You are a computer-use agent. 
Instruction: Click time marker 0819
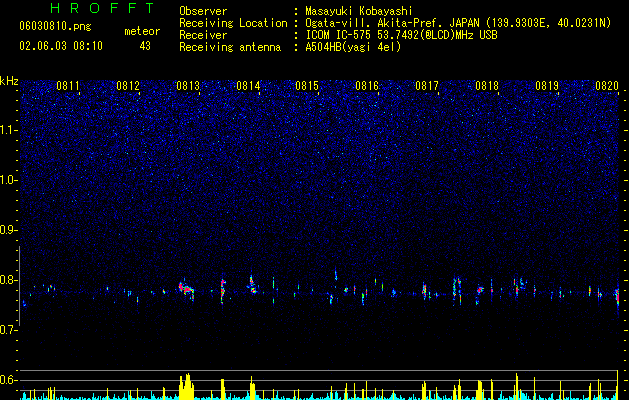(x=547, y=86)
